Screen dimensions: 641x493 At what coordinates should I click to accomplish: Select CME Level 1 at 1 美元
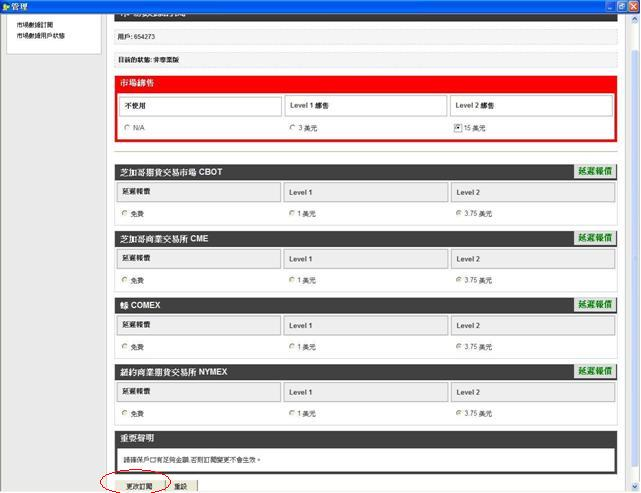[292, 280]
